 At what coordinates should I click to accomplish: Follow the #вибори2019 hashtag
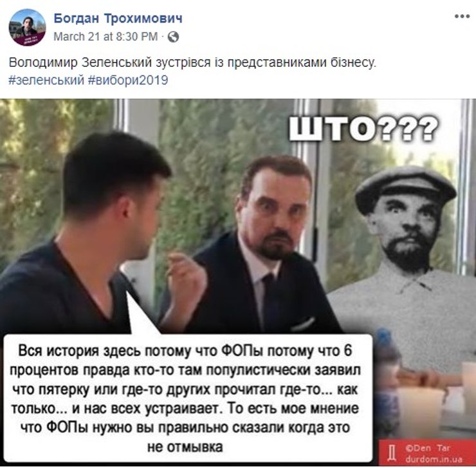[x=128, y=80]
